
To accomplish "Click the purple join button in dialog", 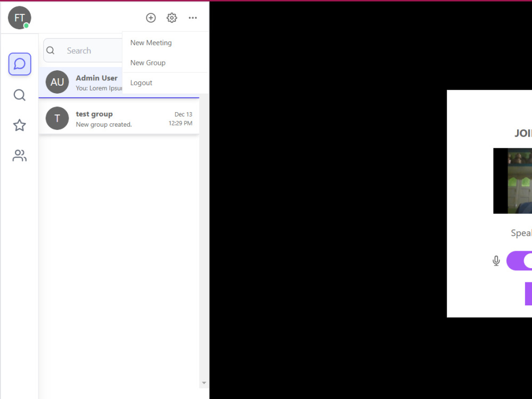I will pos(529,294).
